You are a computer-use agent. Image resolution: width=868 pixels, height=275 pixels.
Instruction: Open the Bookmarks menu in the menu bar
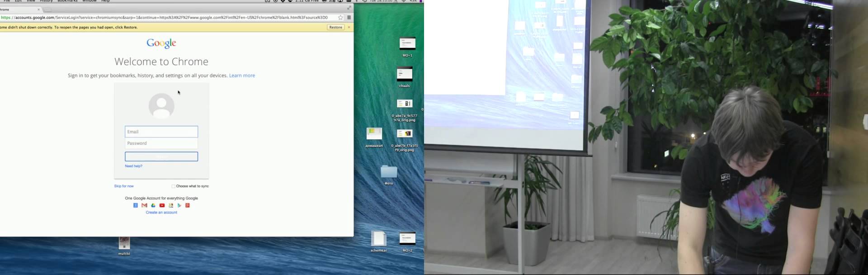pyautogui.click(x=67, y=1)
